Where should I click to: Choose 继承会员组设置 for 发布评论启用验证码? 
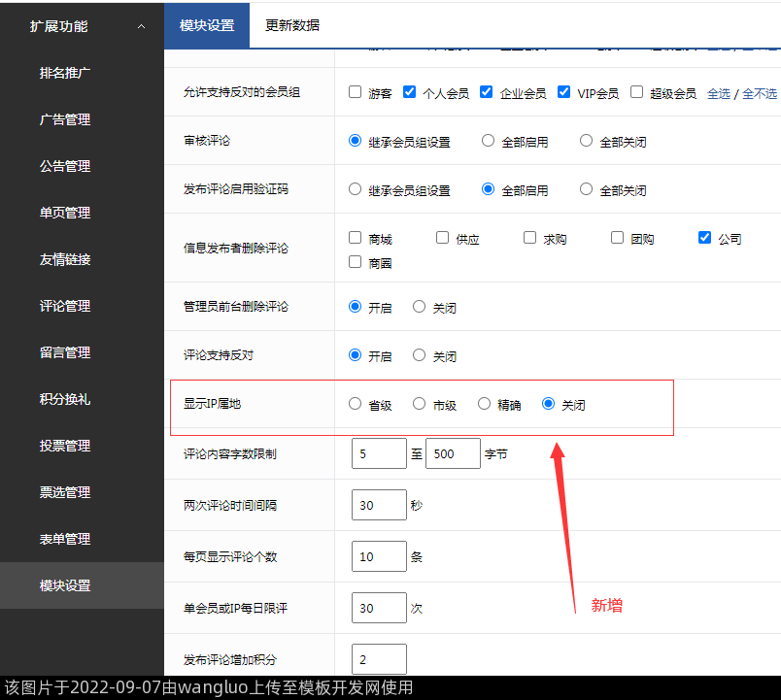tap(356, 189)
